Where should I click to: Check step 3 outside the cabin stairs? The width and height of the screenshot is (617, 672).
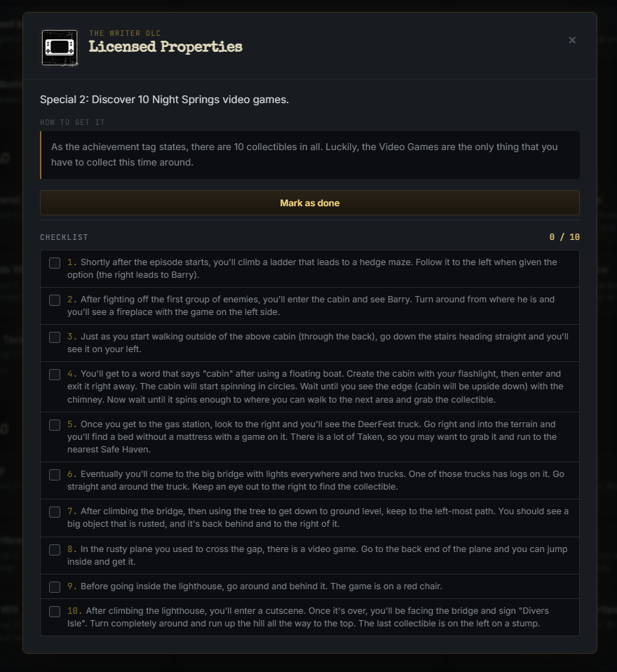click(55, 337)
